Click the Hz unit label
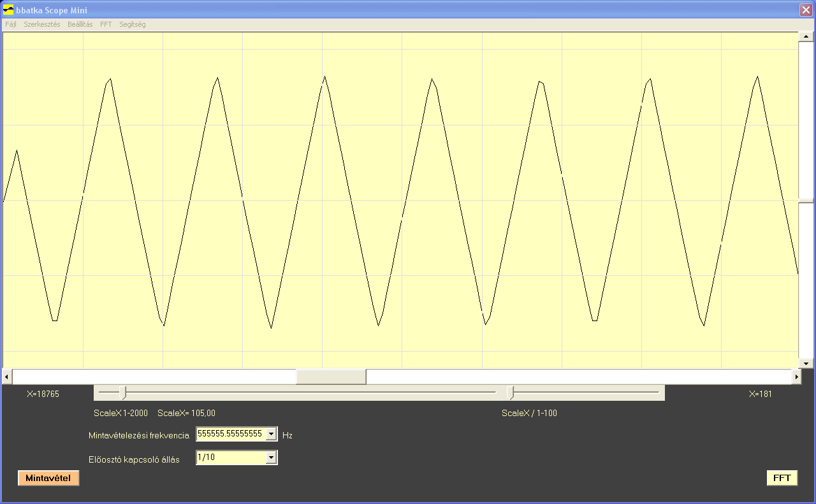 (x=288, y=436)
